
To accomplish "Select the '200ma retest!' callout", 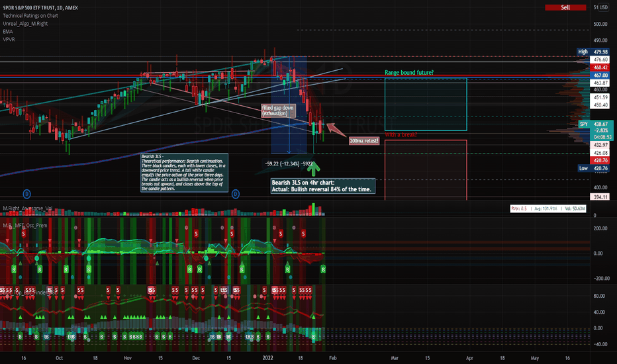I will [364, 140].
